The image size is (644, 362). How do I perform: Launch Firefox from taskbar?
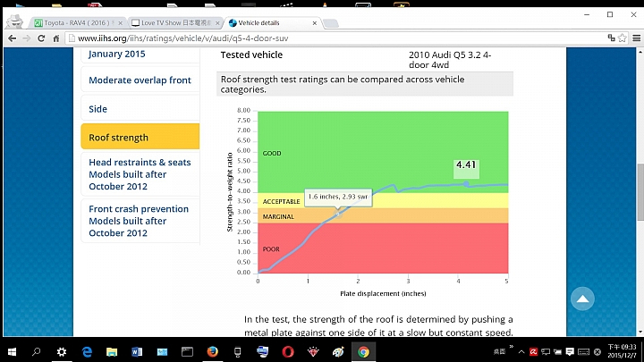tap(212, 352)
